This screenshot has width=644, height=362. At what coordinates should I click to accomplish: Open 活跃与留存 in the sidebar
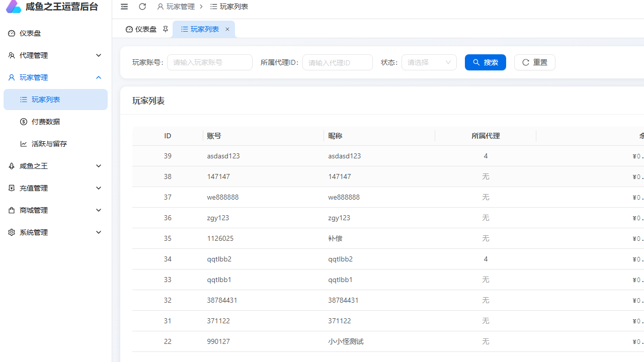[55, 144]
